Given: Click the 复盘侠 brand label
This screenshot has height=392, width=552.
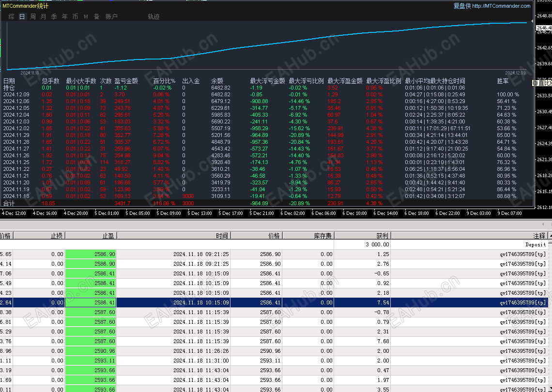Looking at the screenshot, I should coord(462,6).
